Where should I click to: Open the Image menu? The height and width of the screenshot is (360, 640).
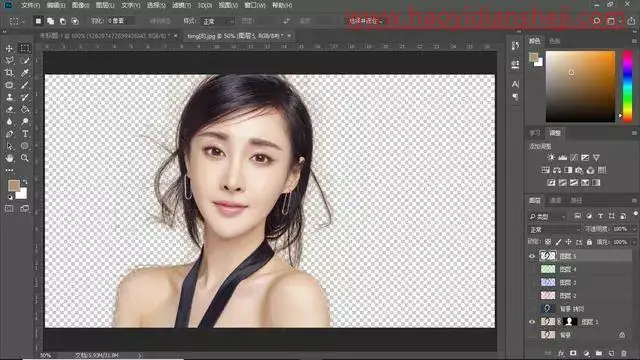[x=80, y=5]
